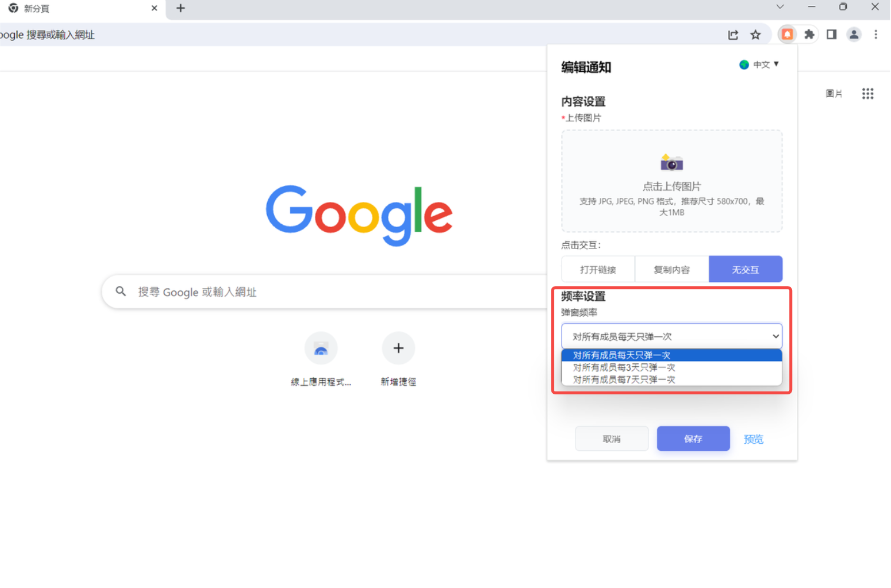Image resolution: width=891 pixels, height=588 pixels.
Task: Close the 新分頁 tab
Action: click(x=154, y=8)
